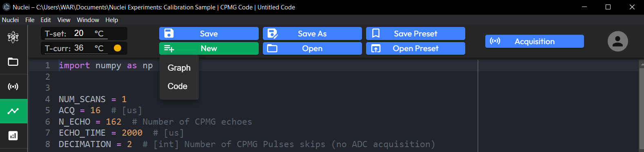Click the orange temperature status indicator
The image size is (644, 152).
point(118,48)
